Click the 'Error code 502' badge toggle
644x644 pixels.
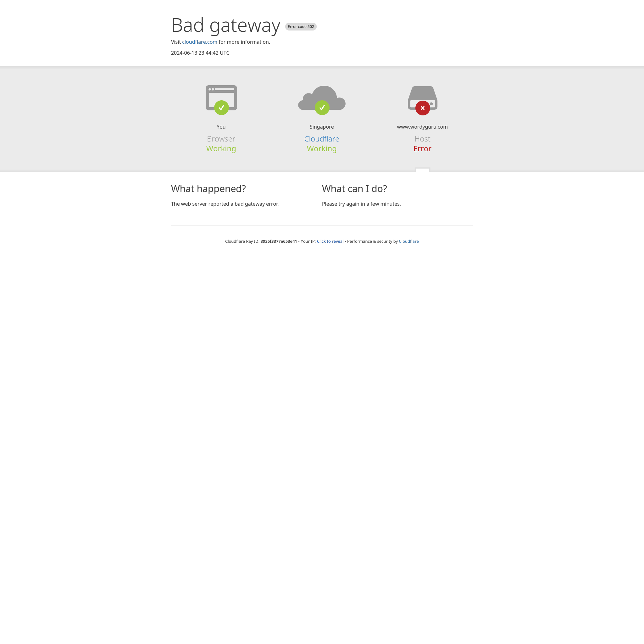coord(301,26)
